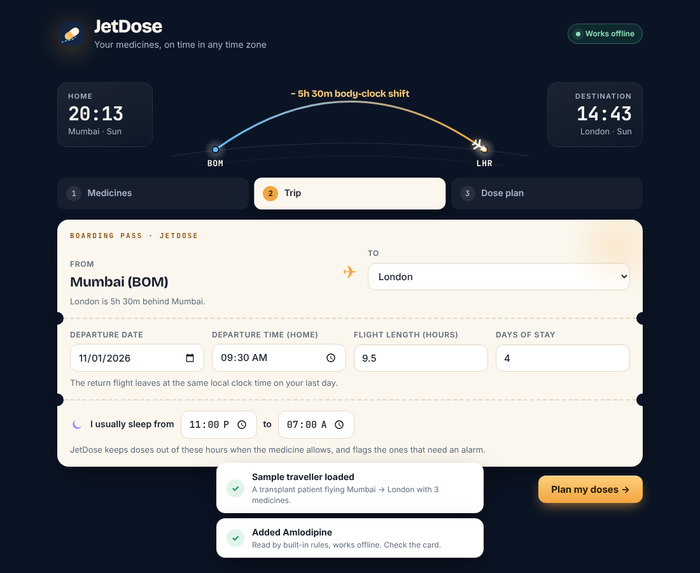Click the orange airplane between From and To

(x=350, y=272)
